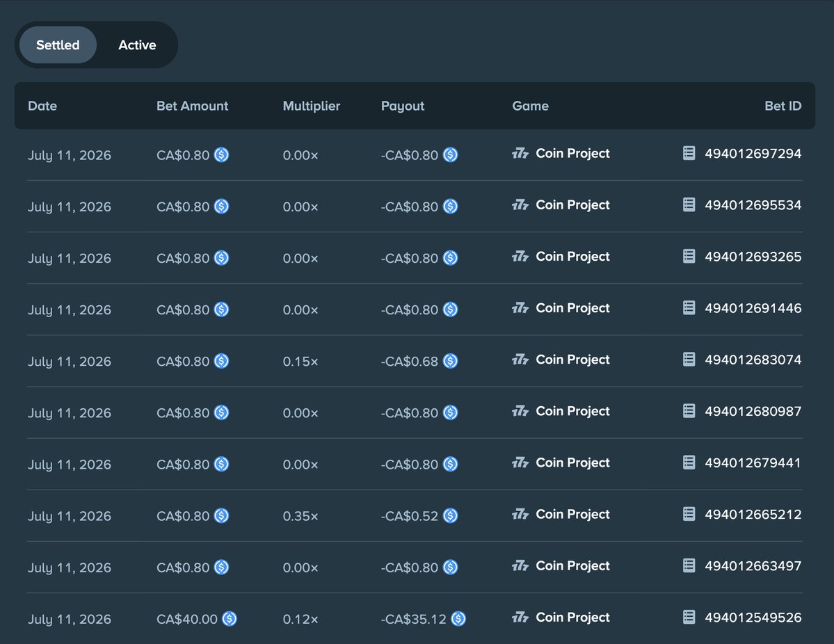Viewport: 834px width, 644px height.
Task: Select the -CA$0.68 payout value
Action: [x=410, y=362]
